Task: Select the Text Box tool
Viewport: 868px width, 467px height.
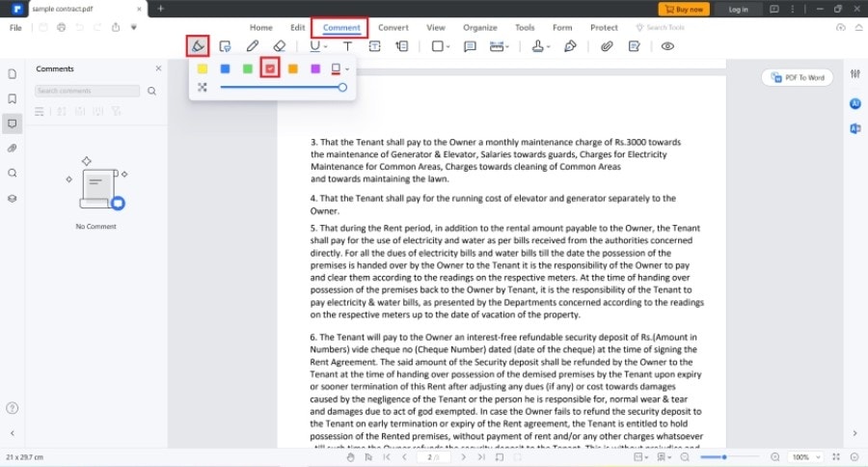Action: pyautogui.click(x=375, y=46)
